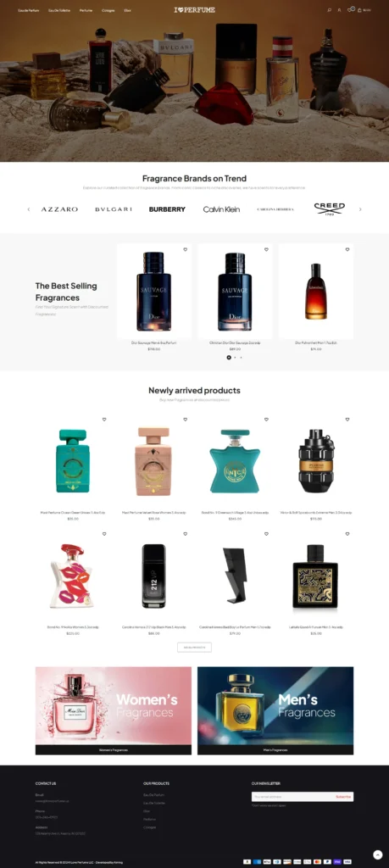Click the Subscribe newsletter button
Image resolution: width=389 pixels, height=868 pixels.
click(343, 797)
